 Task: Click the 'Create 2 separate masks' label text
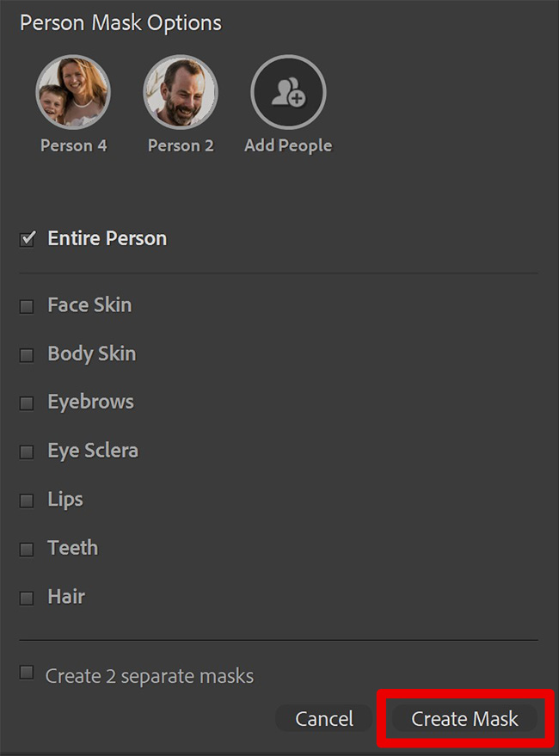coord(150,676)
